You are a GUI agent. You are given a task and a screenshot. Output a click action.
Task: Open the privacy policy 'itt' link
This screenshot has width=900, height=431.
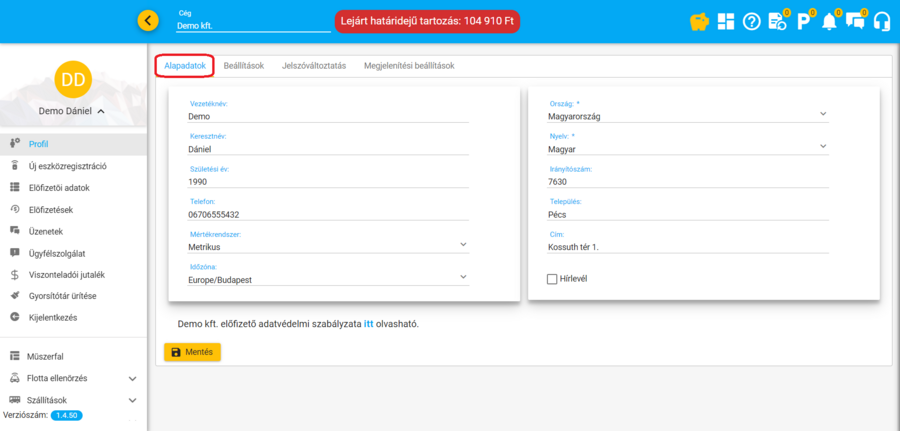368,324
